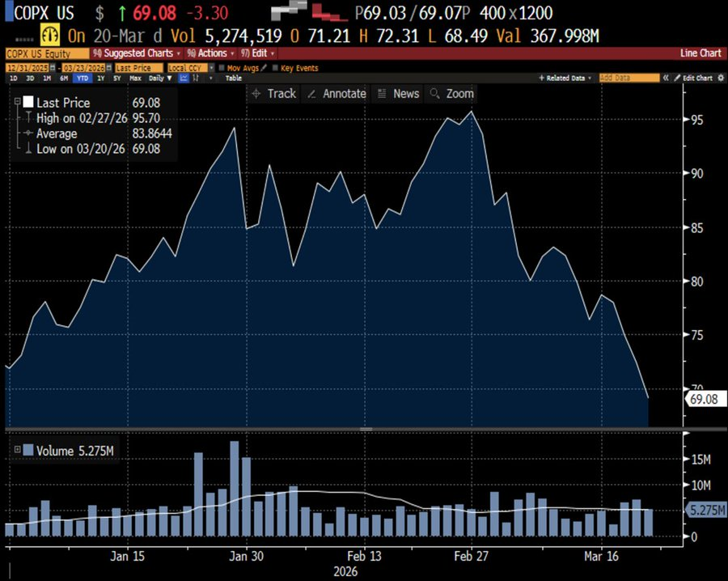728x581 pixels.
Task: Select the 5Y range tab
Action: click(x=117, y=78)
